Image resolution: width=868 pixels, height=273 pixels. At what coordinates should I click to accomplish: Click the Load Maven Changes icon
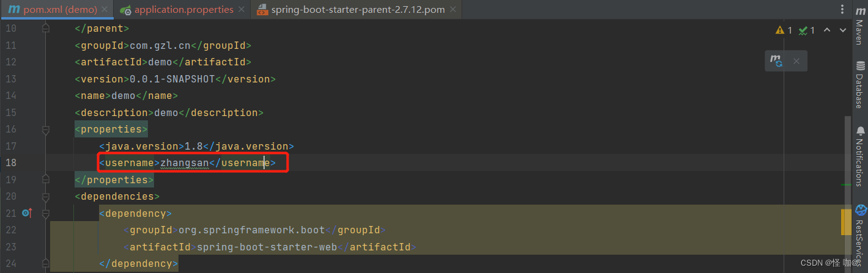click(776, 61)
